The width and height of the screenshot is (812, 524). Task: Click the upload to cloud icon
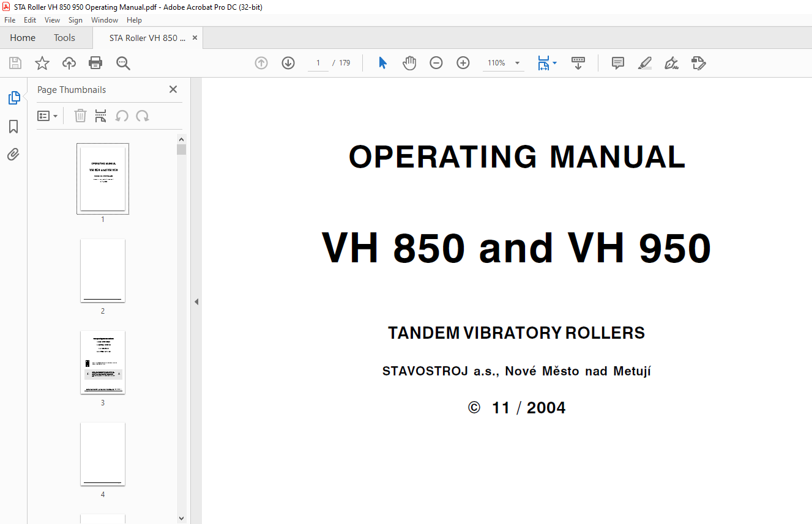pyautogui.click(x=69, y=63)
